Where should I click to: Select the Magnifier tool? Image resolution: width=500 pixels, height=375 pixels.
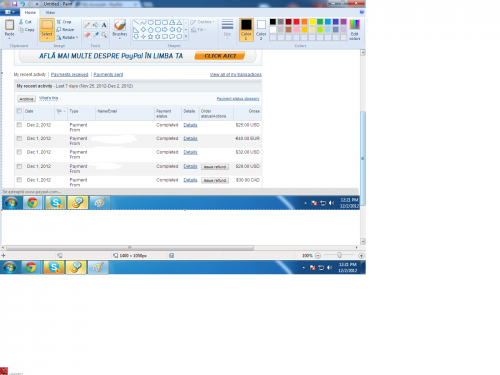(104, 34)
